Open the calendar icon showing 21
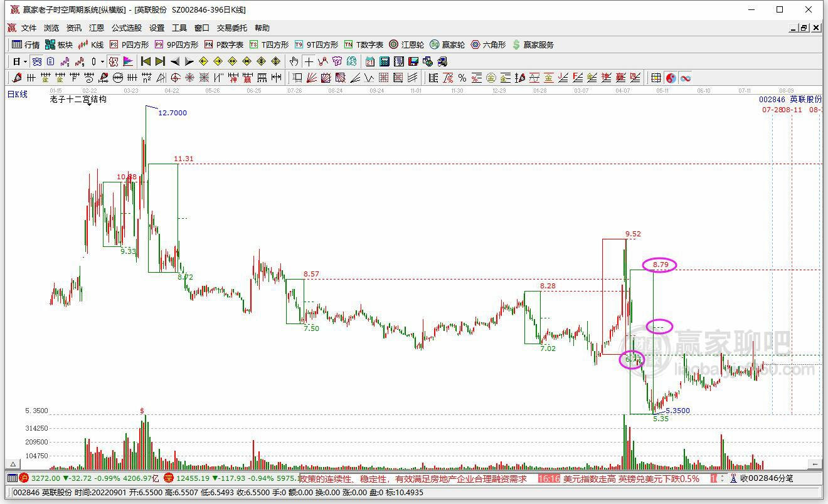 click(369, 61)
